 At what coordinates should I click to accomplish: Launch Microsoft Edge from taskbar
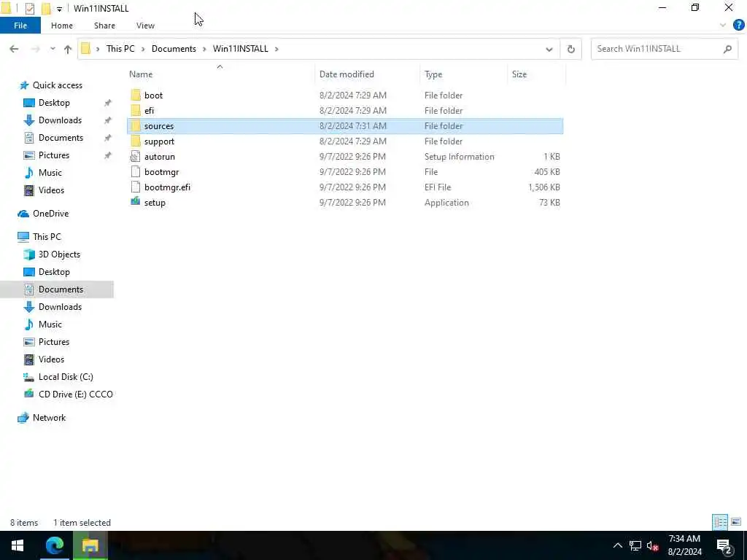[x=54, y=545]
